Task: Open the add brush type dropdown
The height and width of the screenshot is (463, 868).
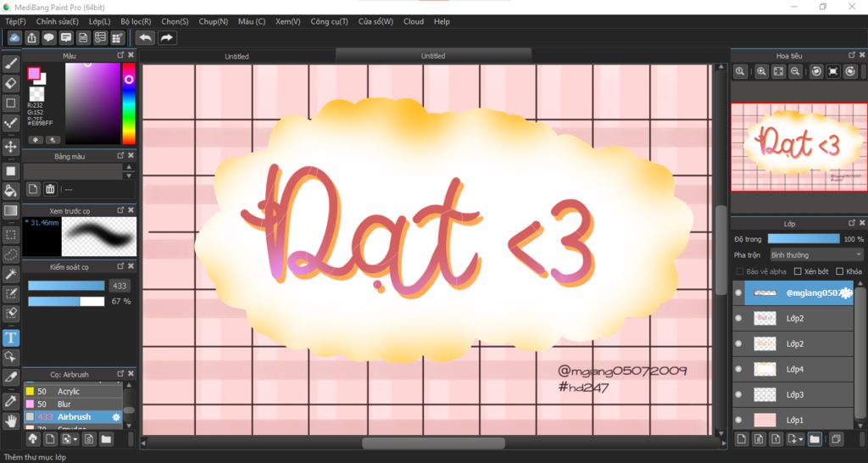Action: tap(70, 439)
